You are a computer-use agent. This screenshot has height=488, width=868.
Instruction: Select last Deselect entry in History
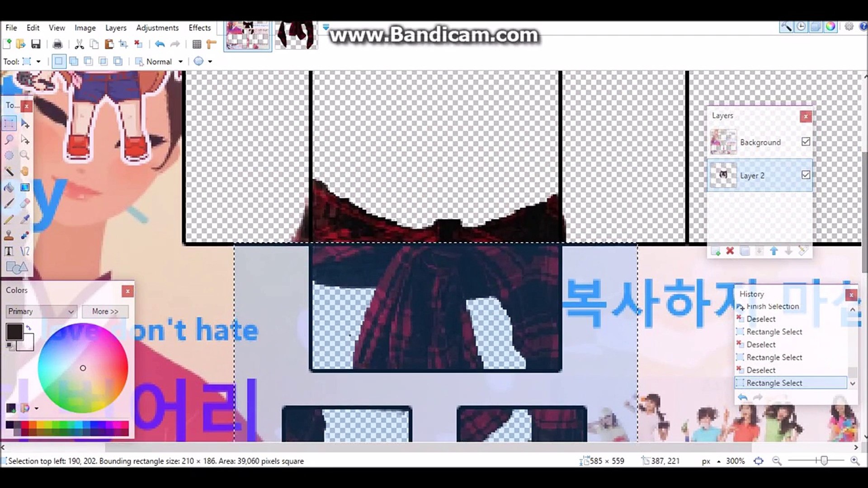pos(761,370)
